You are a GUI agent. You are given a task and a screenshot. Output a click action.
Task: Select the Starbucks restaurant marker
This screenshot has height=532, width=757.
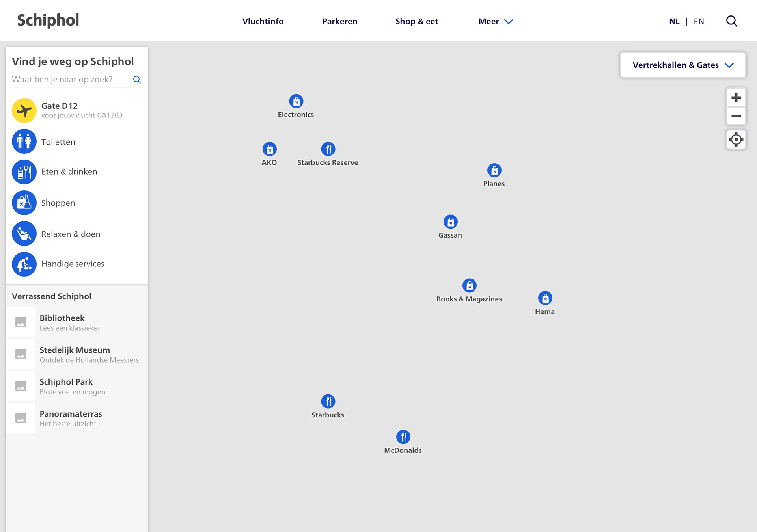328,402
